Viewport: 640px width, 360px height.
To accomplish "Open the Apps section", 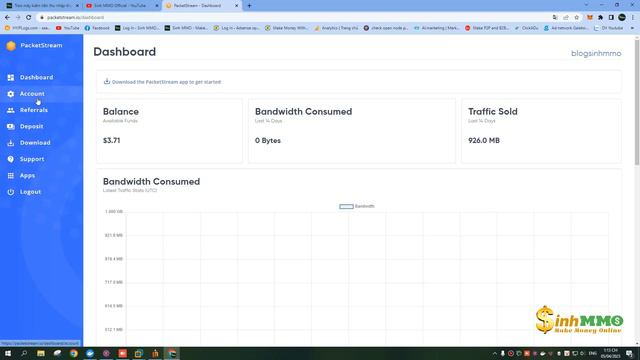I will (27, 175).
